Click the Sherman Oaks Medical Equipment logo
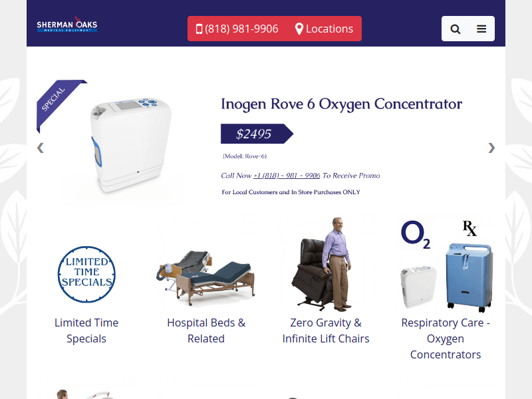The height and width of the screenshot is (399, 532). [67, 25]
